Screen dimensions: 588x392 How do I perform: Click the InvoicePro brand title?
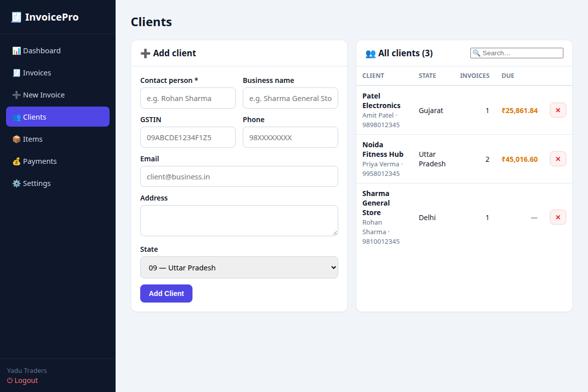52,17
